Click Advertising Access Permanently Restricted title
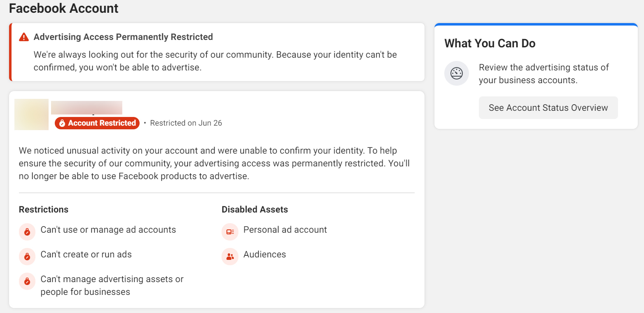This screenshot has height=313, width=644. (123, 37)
